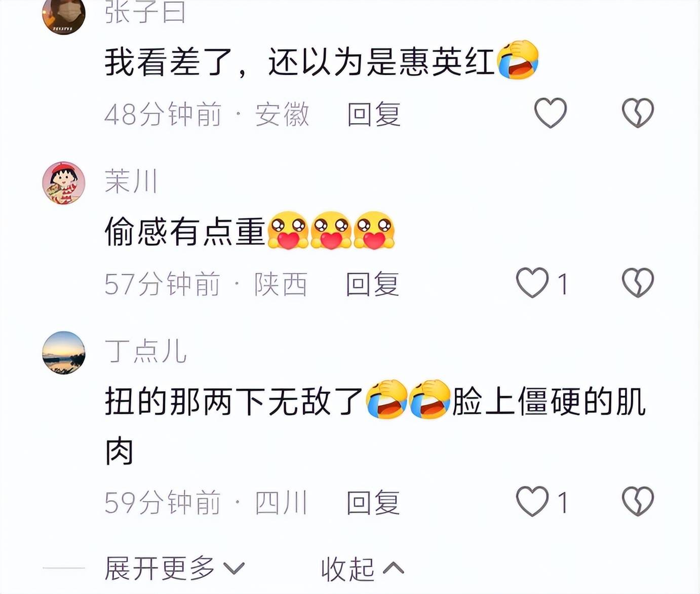Open the top commenter's masked avatar

63,14
